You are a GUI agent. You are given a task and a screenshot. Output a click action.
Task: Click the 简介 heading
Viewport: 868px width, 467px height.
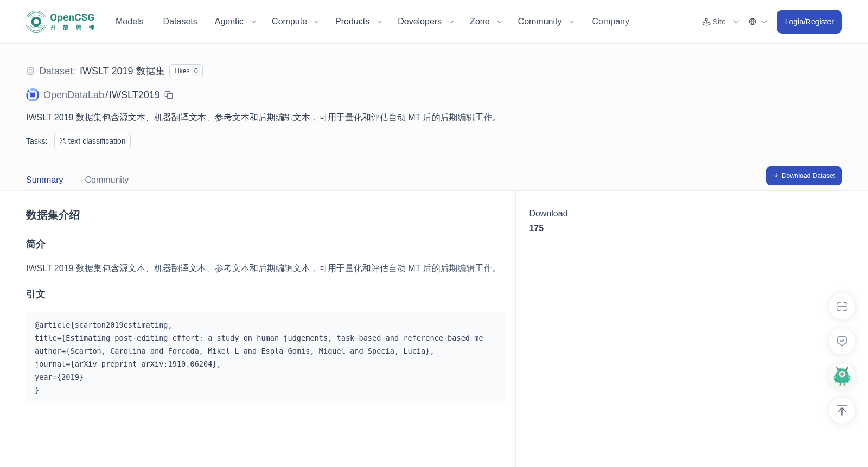point(36,245)
